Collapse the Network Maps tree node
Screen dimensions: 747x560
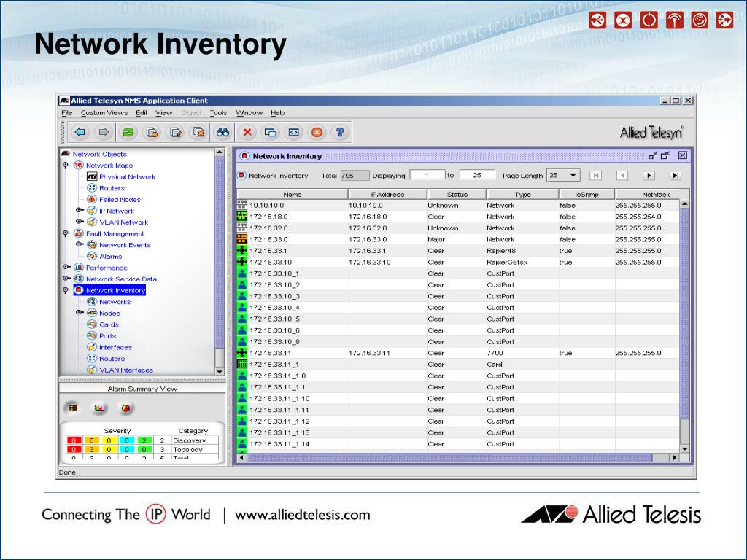pos(66,166)
